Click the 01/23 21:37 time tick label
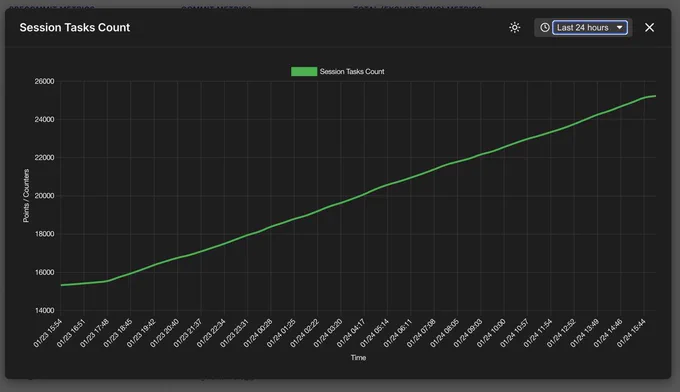Viewport: 680px width, 392px height. [188, 333]
